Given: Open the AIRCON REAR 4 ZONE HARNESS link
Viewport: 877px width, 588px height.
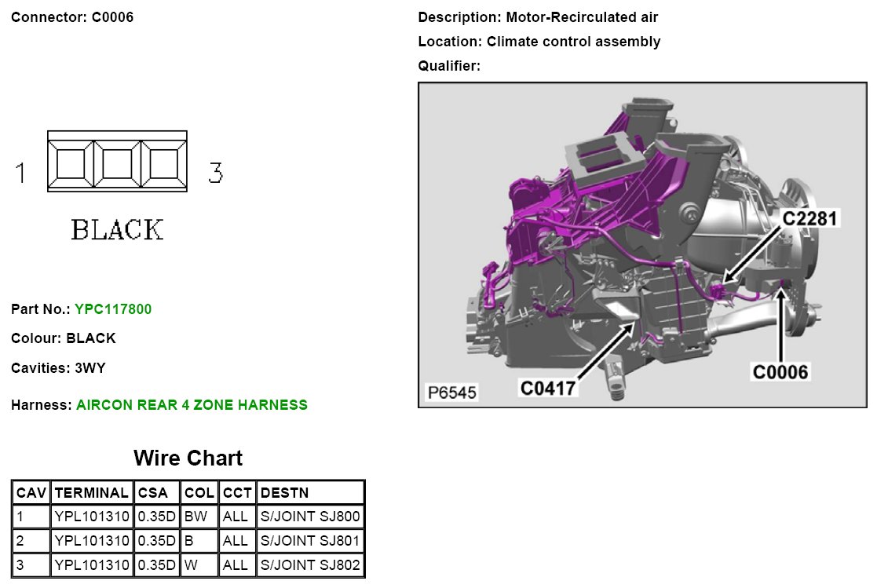Looking at the screenshot, I should point(192,405).
